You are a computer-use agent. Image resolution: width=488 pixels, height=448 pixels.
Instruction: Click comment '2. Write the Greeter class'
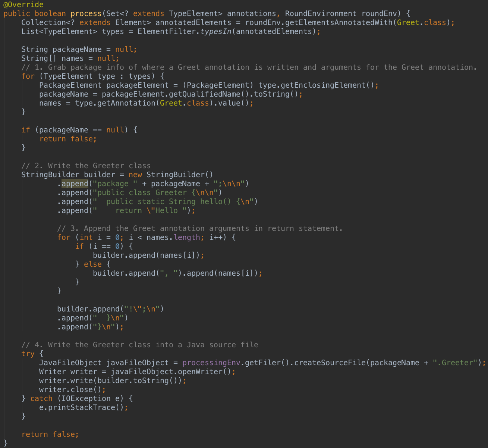(86, 166)
